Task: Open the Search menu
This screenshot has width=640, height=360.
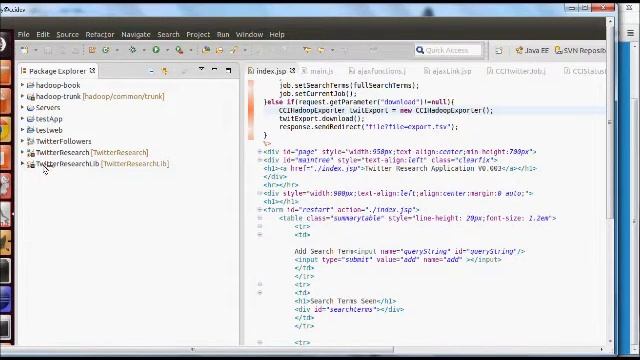Action: tap(168, 34)
